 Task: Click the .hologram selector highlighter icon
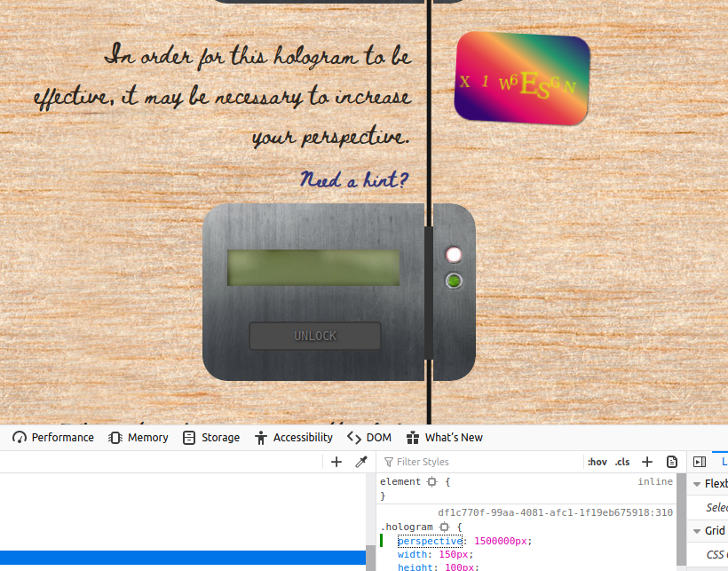point(444,527)
